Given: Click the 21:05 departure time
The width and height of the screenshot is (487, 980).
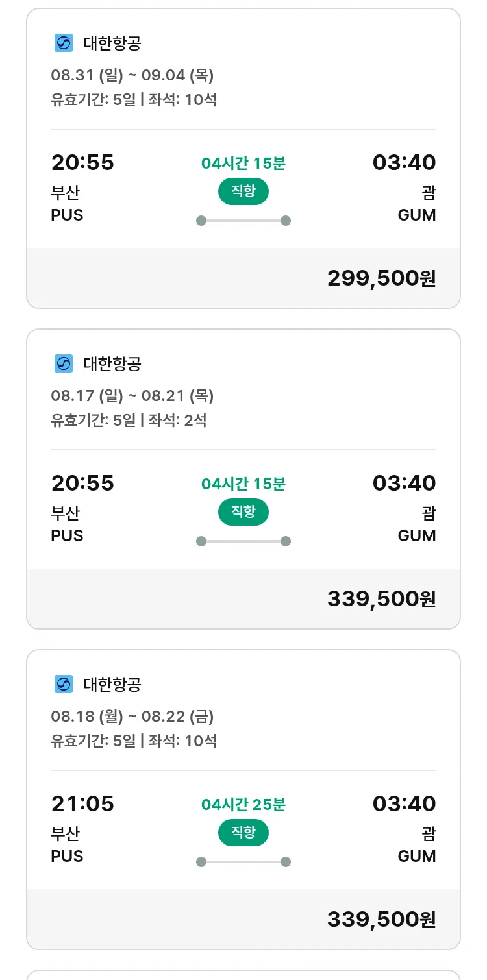Looking at the screenshot, I should tap(82, 804).
